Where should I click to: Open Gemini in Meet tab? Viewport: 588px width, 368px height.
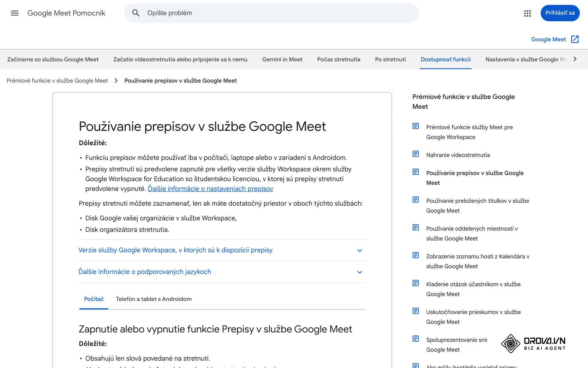(282, 59)
